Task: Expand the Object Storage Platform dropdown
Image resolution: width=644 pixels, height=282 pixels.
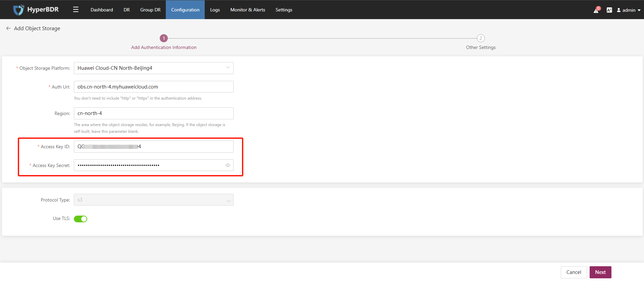Action: click(154, 68)
